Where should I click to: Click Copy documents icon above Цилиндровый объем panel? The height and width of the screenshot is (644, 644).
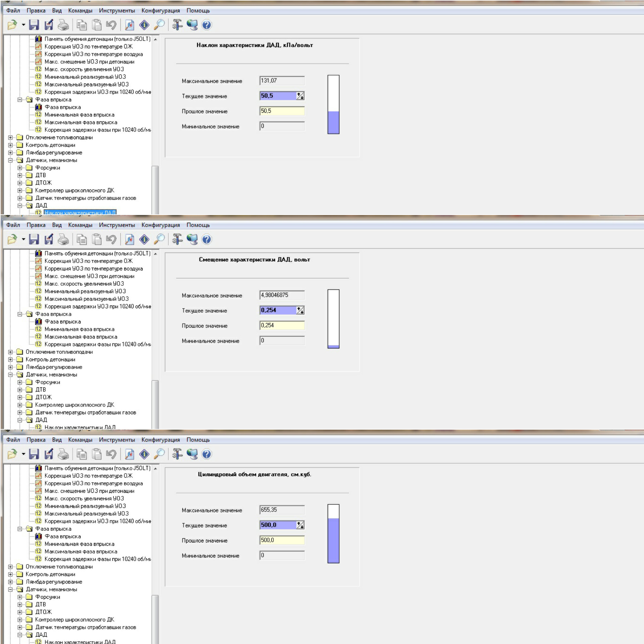(x=82, y=454)
